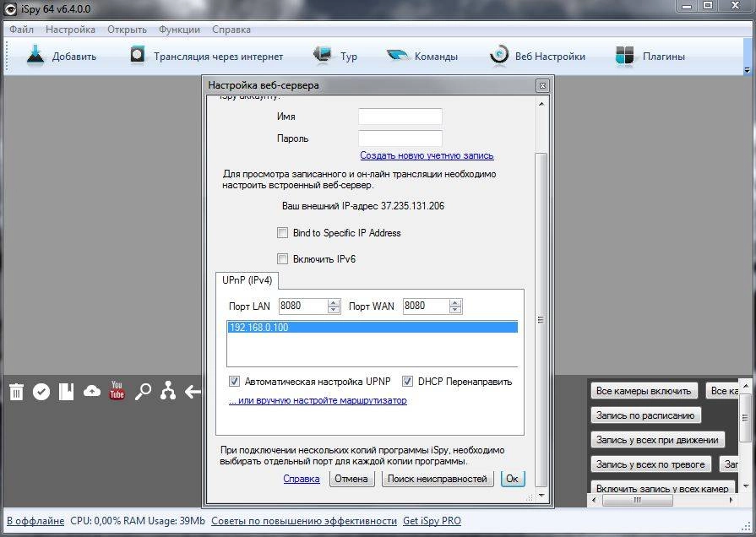The height and width of the screenshot is (537, 756).
Task: Click the Отмена button
Action: [x=351, y=479]
